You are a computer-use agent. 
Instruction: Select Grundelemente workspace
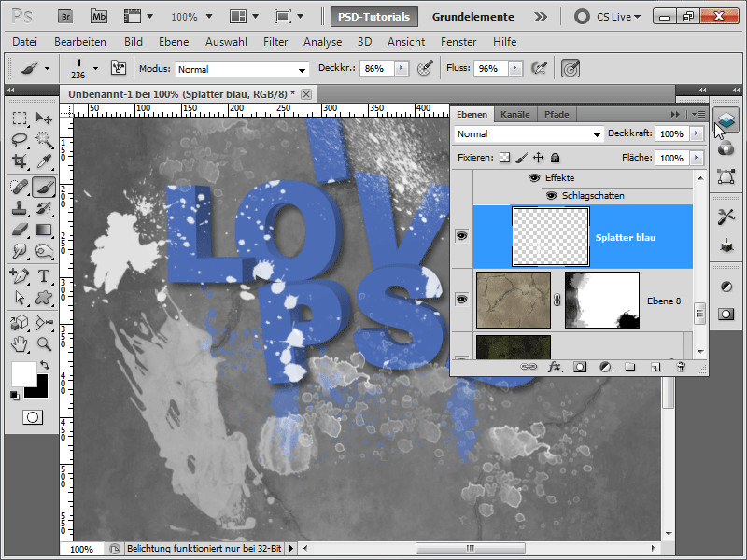pos(473,17)
